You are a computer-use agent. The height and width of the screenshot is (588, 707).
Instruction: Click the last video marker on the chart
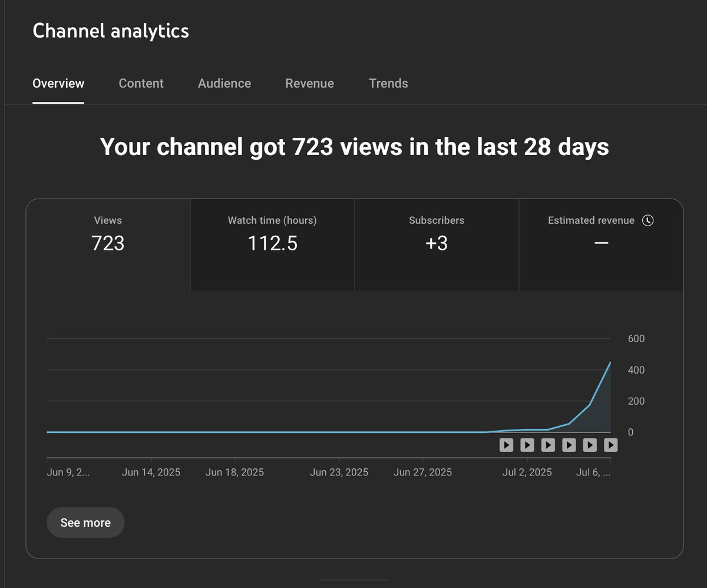pos(611,445)
